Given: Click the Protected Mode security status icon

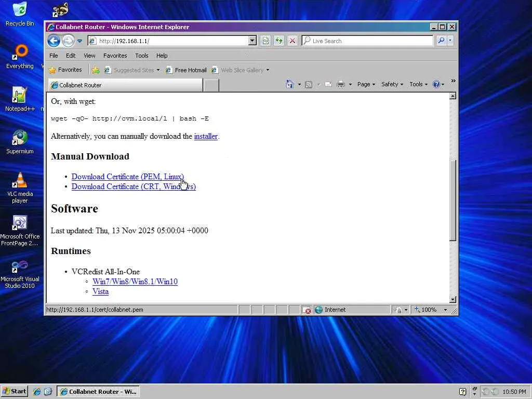Looking at the screenshot, I should [398, 310].
